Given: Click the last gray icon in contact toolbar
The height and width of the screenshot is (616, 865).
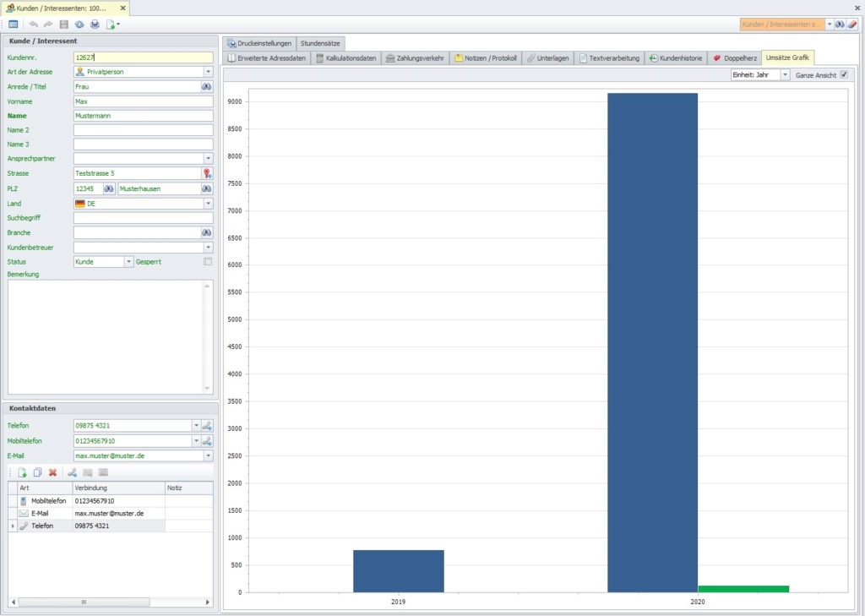Looking at the screenshot, I should click(103, 472).
